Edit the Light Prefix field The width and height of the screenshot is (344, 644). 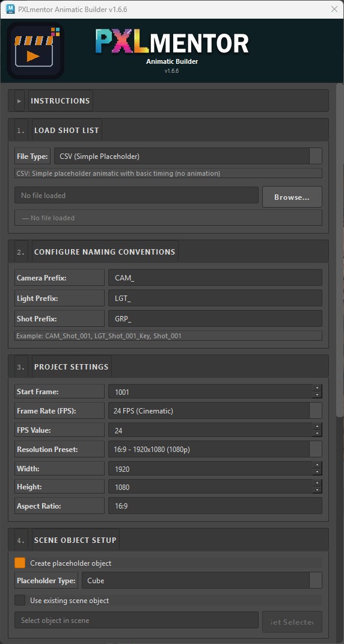[215, 298]
